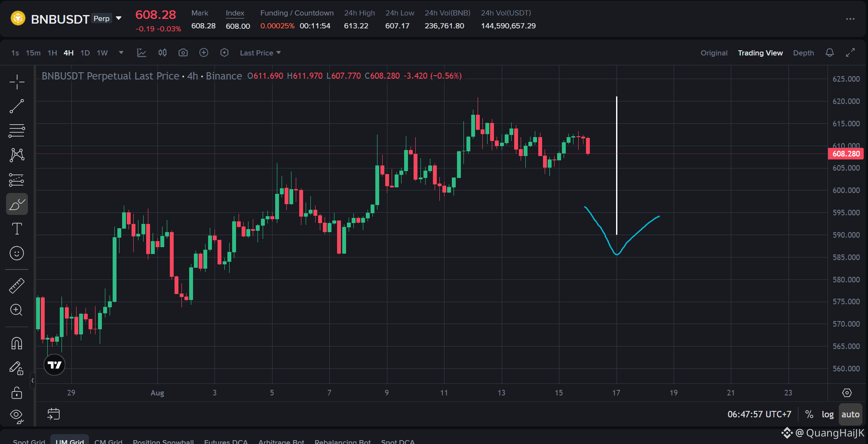
Task: Collapse the drawing toolbar arrow
Action: pos(32,380)
